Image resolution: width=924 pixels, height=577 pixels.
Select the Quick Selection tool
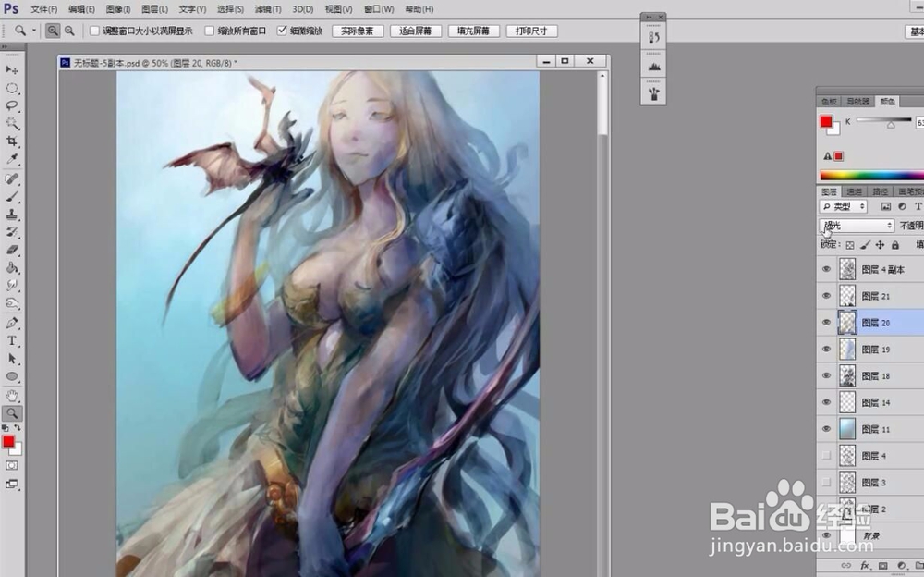click(12, 123)
